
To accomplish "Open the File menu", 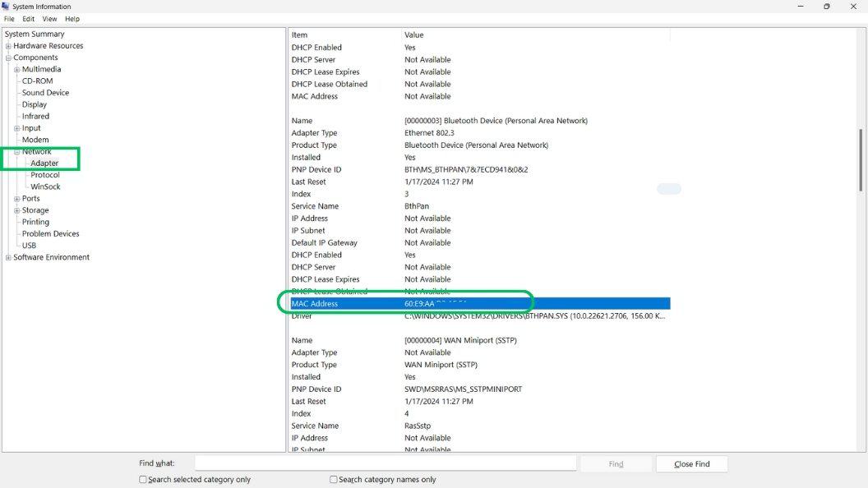I will (x=8, y=19).
